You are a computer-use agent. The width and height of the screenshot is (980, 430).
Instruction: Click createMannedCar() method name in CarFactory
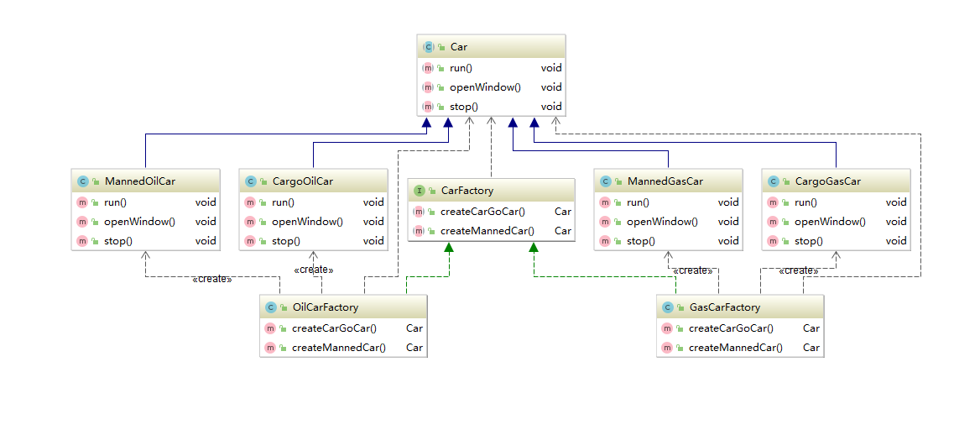pyautogui.click(x=487, y=231)
